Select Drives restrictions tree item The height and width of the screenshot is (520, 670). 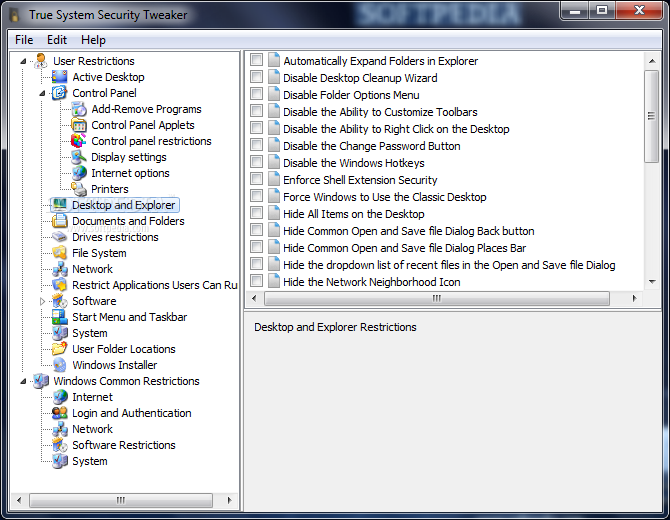click(115, 237)
